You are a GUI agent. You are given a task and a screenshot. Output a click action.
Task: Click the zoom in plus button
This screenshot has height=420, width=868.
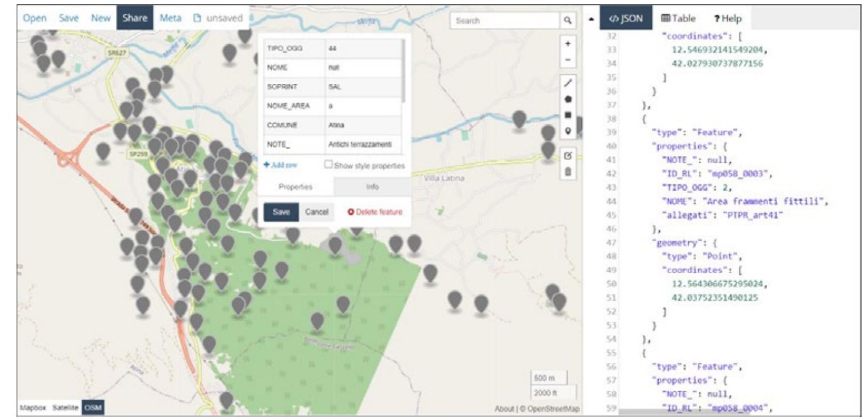(x=567, y=44)
